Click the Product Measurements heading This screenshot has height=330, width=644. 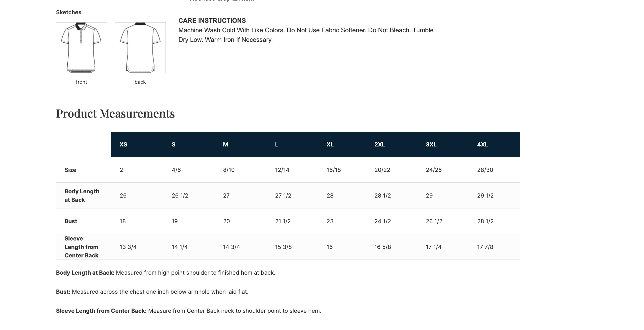coord(115,114)
